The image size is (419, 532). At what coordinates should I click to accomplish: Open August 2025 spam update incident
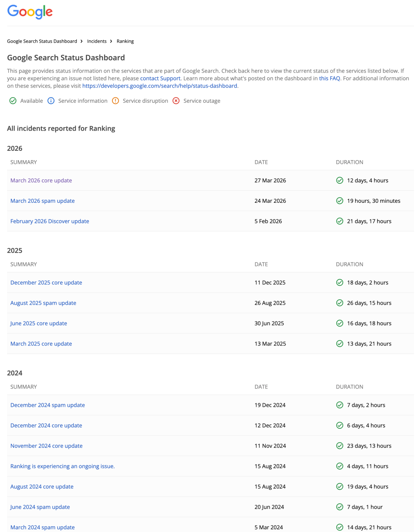43,303
